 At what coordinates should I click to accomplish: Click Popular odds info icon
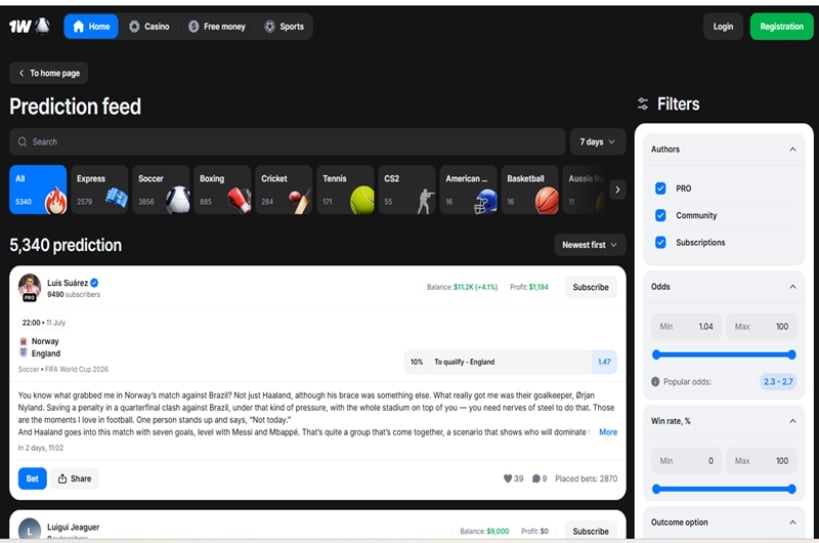pyautogui.click(x=656, y=382)
